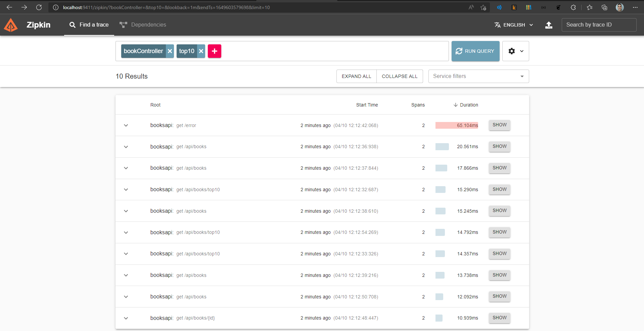Show the 17.866ms trace
Screen dimensions: 644x331
coord(500,168)
